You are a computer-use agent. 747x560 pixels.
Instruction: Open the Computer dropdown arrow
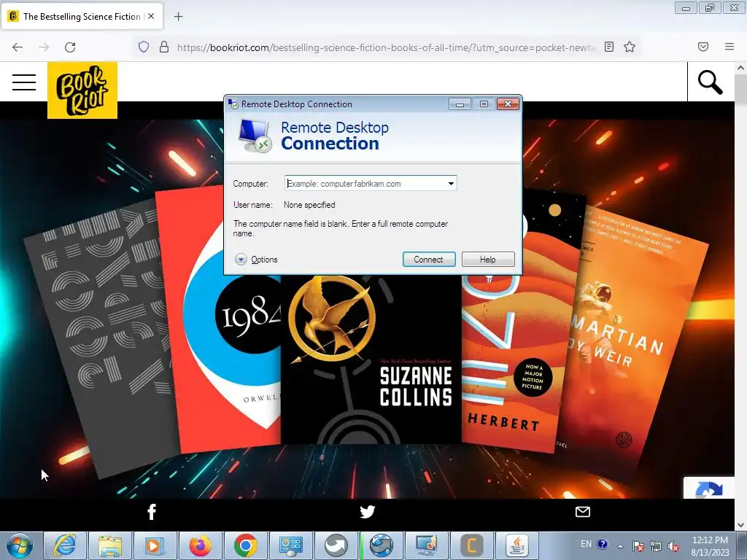tap(451, 183)
